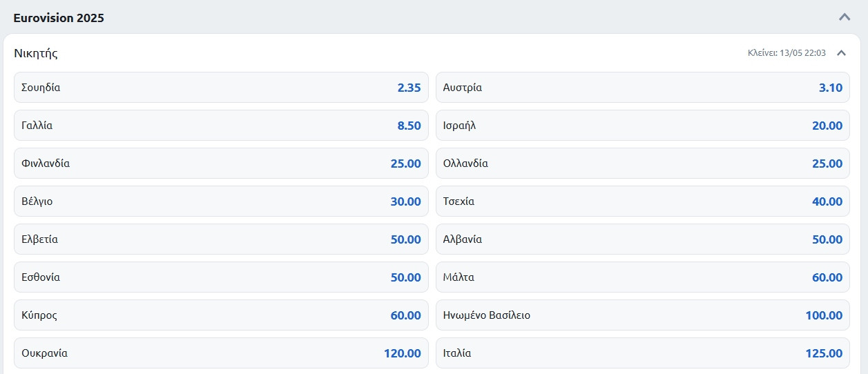Add Ολλανδία 25.00 to betslip
This screenshot has height=374, width=868.
point(642,164)
